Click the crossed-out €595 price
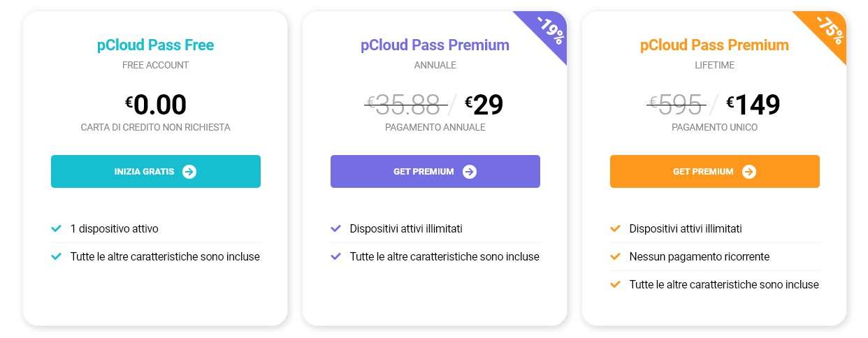 pos(677,105)
